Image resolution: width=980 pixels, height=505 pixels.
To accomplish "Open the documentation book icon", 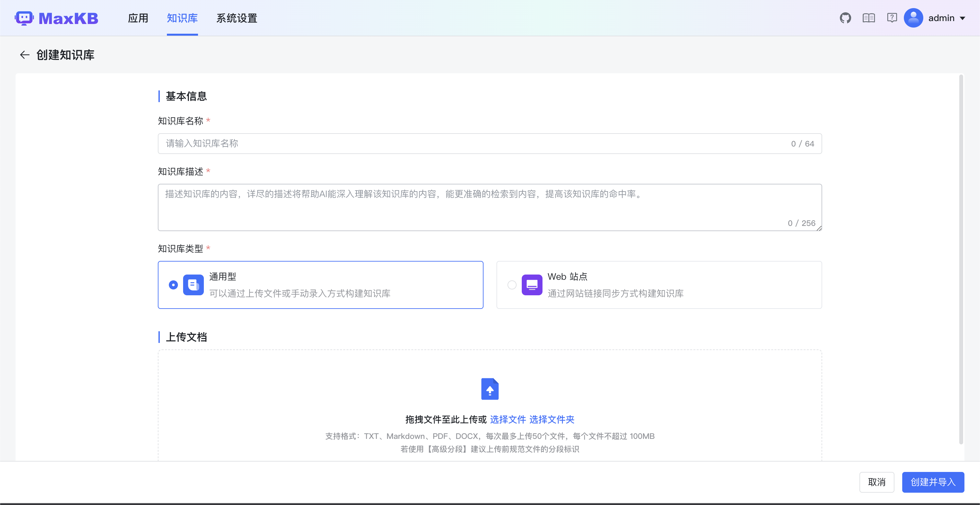I will tap(869, 18).
